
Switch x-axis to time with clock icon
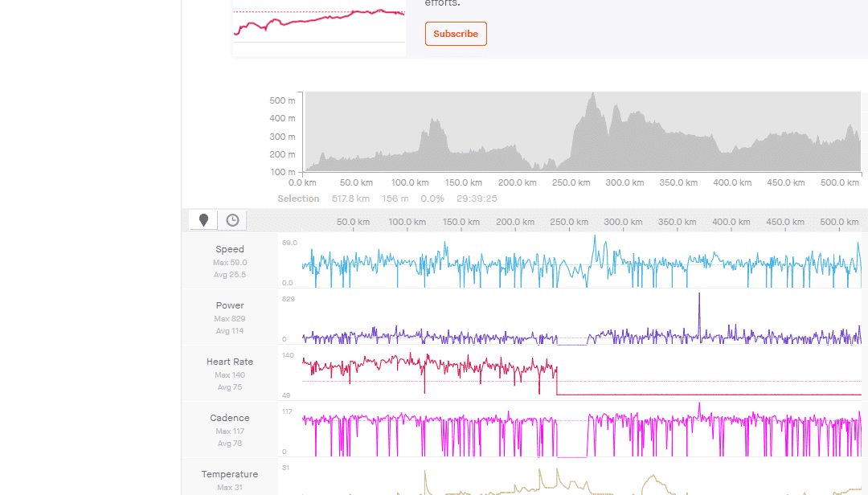point(232,220)
